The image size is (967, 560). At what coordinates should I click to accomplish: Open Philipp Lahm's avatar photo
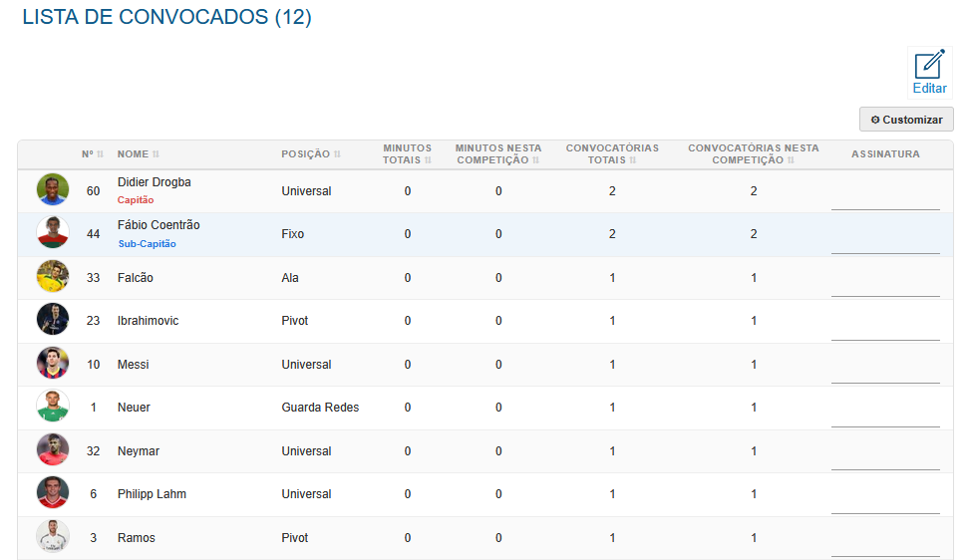tap(53, 493)
